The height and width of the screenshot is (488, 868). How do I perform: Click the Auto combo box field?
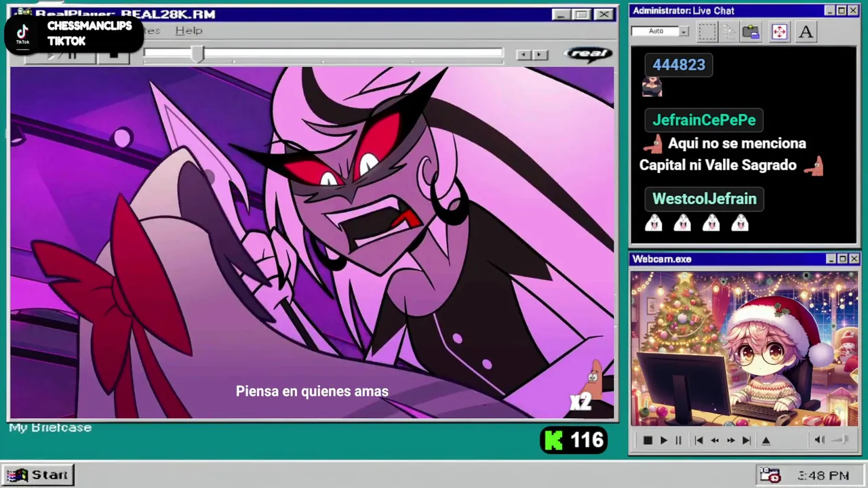click(655, 31)
